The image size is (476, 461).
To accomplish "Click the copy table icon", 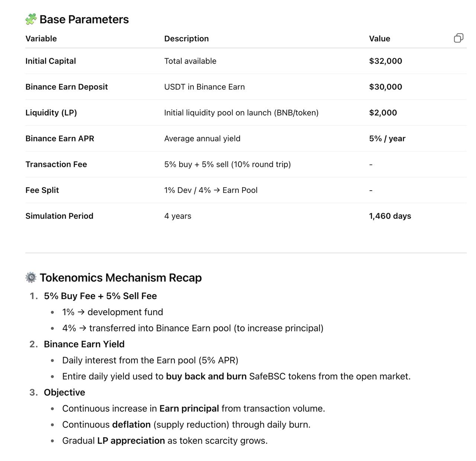I will pyautogui.click(x=459, y=38).
